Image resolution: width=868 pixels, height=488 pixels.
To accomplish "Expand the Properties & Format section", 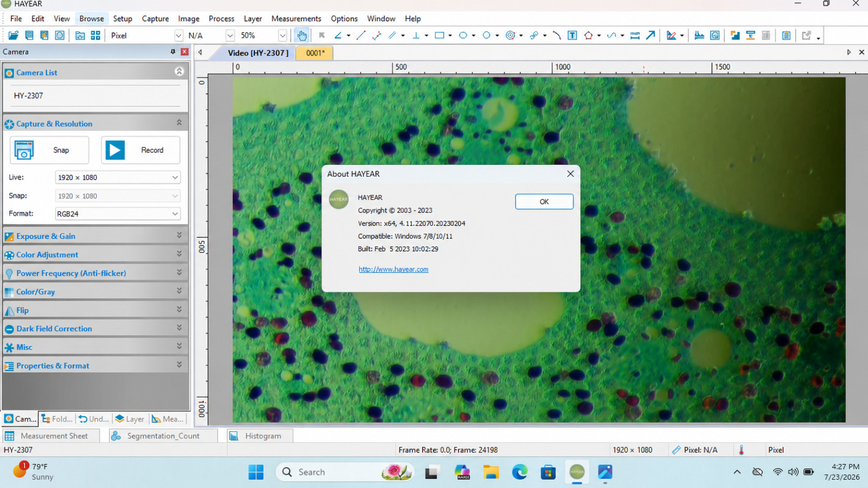I will pyautogui.click(x=95, y=365).
